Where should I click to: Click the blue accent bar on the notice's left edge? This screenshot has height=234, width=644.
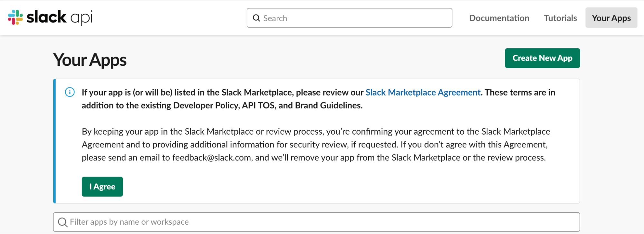[x=54, y=141]
